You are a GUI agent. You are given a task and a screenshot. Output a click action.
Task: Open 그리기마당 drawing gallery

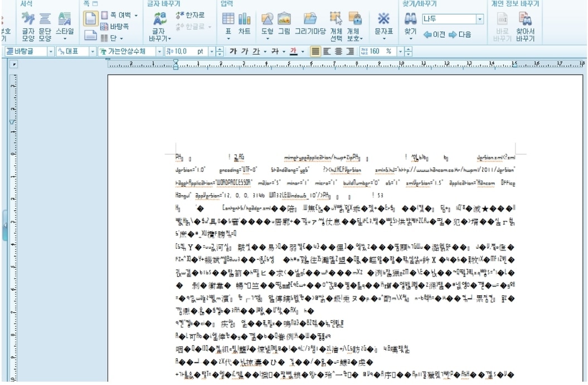tap(310, 24)
